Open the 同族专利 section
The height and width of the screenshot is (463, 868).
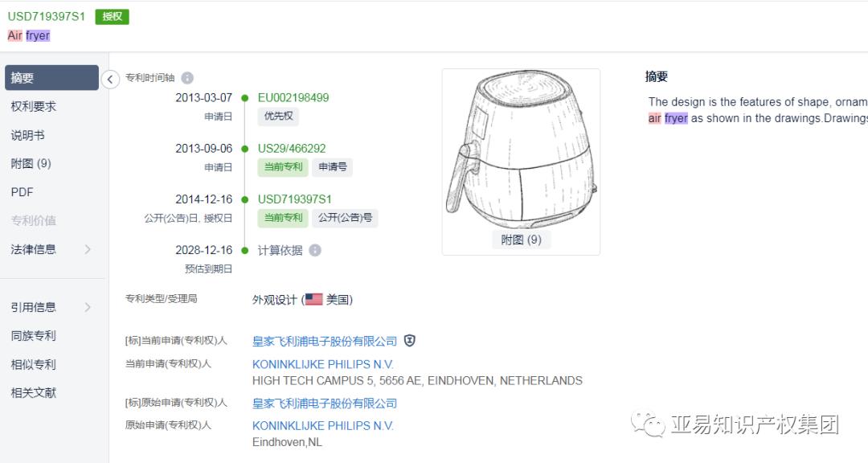34,336
